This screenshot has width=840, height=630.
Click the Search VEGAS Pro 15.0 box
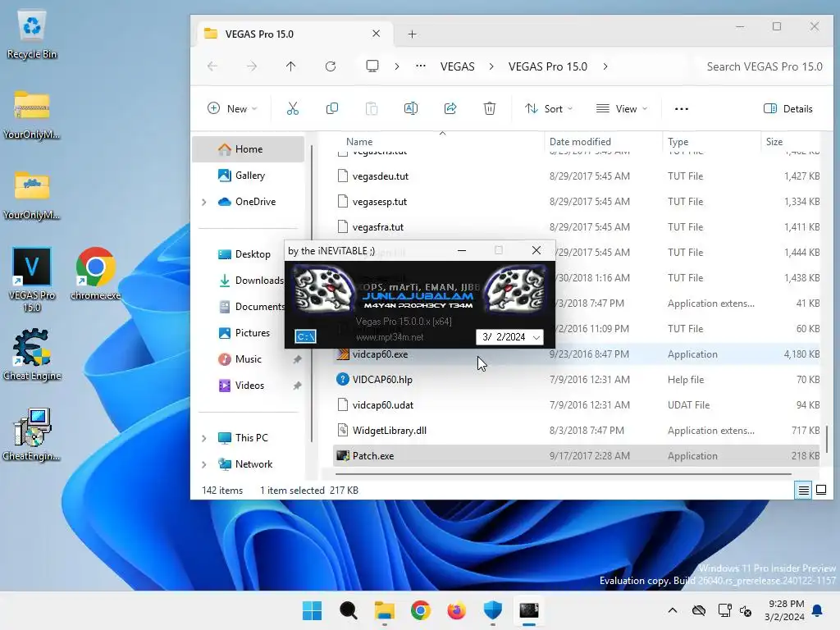[x=764, y=66]
